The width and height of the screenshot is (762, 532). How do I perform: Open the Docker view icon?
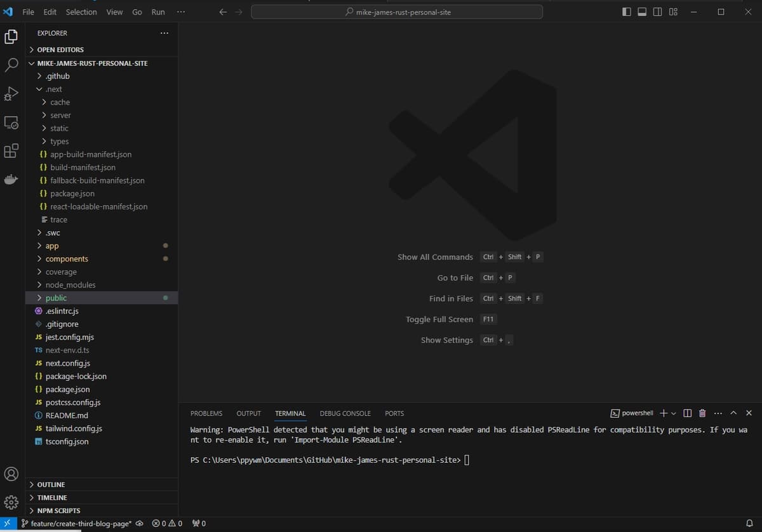(x=11, y=180)
